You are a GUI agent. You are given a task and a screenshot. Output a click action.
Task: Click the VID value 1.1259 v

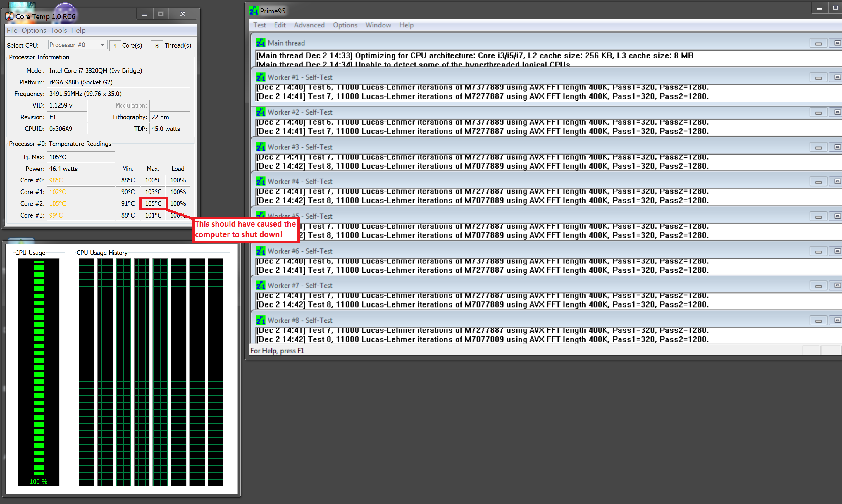pyautogui.click(x=67, y=105)
